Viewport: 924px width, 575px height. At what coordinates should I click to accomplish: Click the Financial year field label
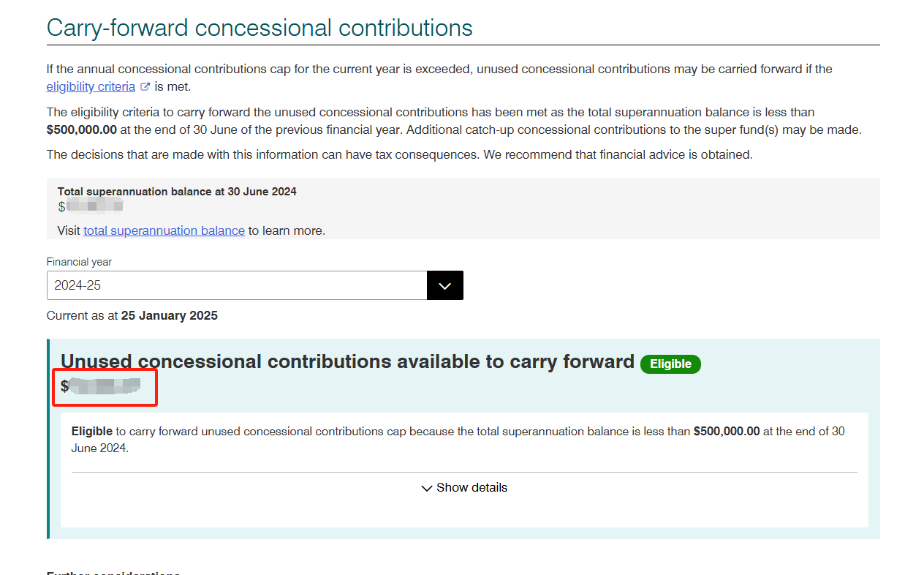pos(79,262)
